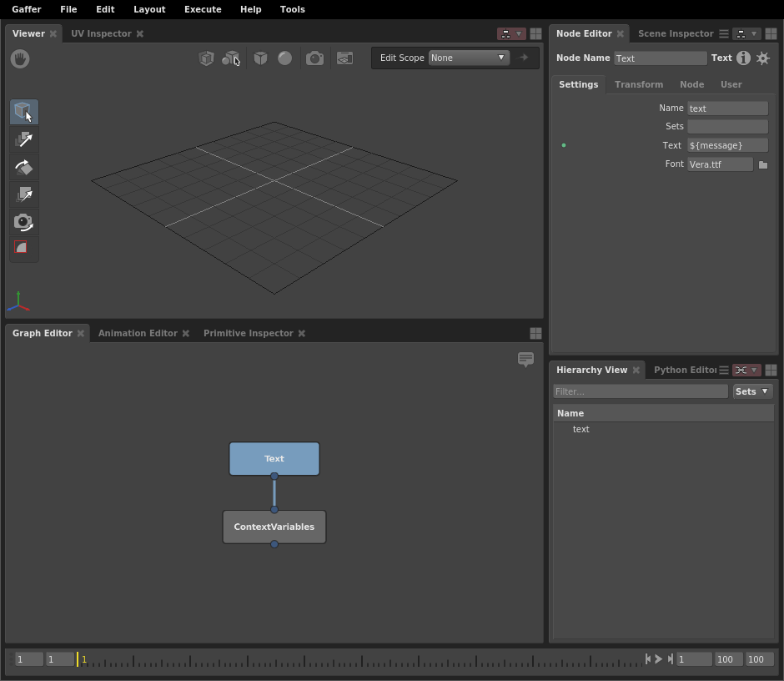This screenshot has height=681, width=784.
Task: Click the selection mask shapes icon in Viewer
Action: (231, 58)
